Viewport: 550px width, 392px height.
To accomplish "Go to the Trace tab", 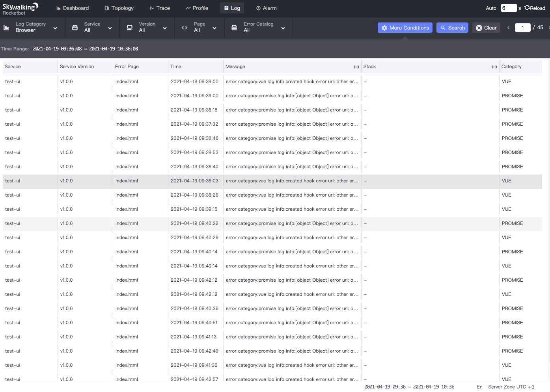I will pyautogui.click(x=160, y=8).
